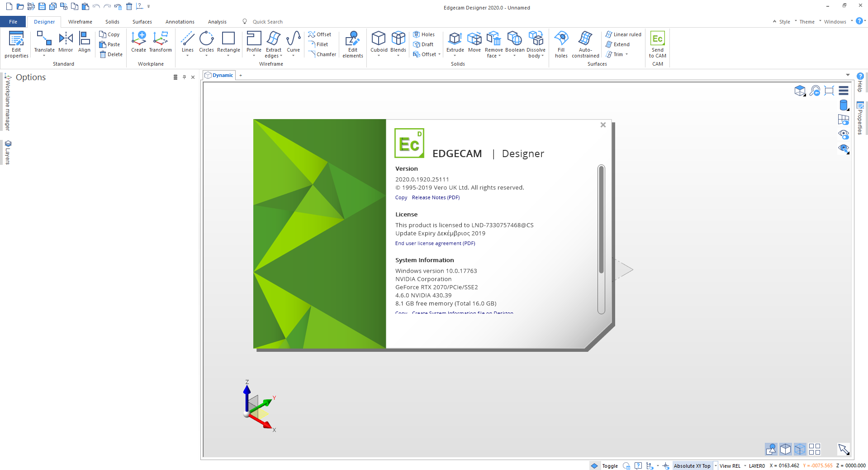Select the Align tool
868x470 pixels.
pos(85,42)
